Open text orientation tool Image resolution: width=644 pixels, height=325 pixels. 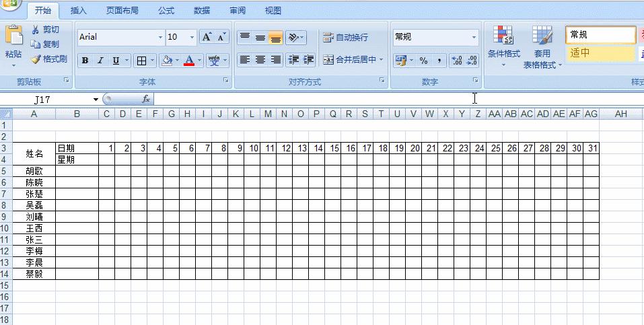(293, 37)
